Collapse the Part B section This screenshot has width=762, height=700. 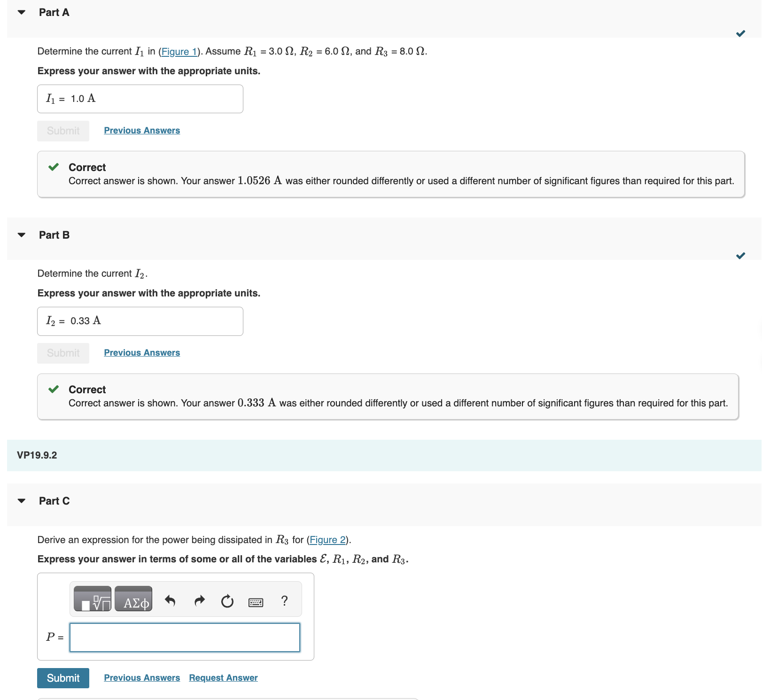click(21, 234)
